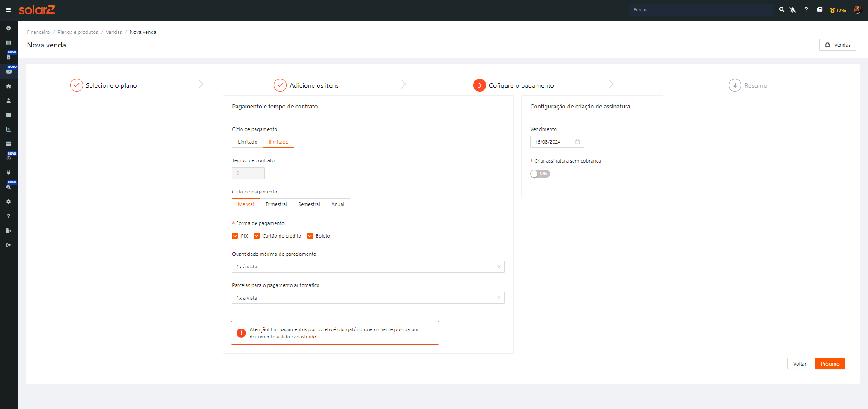Screen dimensions: 868x409
Task: Click the muted notifications bell icon
Action: (793, 10)
